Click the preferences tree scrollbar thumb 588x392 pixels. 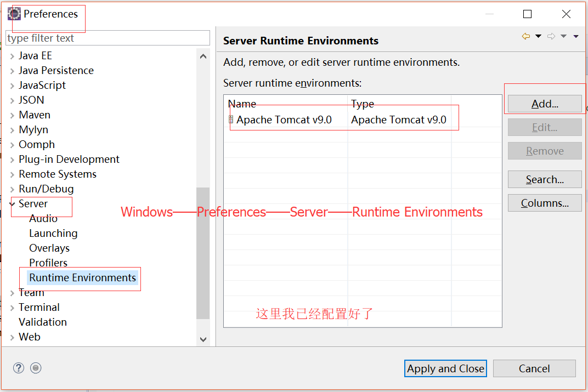click(x=203, y=253)
